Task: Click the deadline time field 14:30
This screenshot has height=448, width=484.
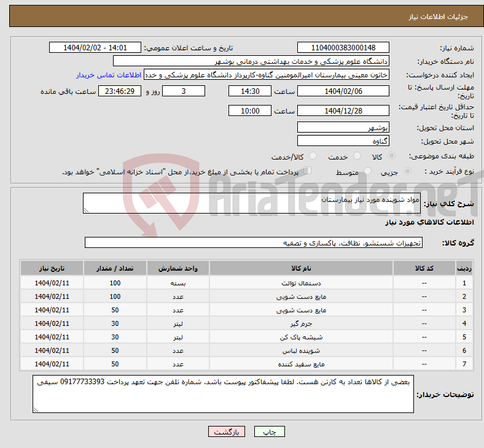Action: 250,91
